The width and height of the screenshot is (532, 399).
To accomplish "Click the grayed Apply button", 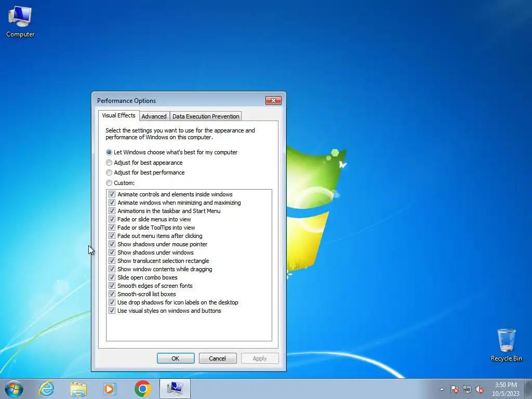I will (260, 358).
